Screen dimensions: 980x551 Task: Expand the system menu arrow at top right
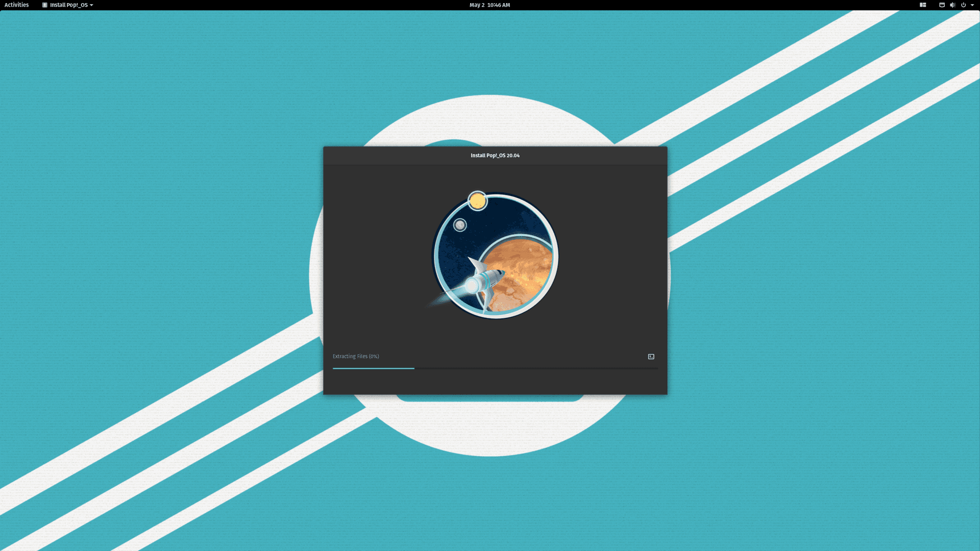(972, 5)
